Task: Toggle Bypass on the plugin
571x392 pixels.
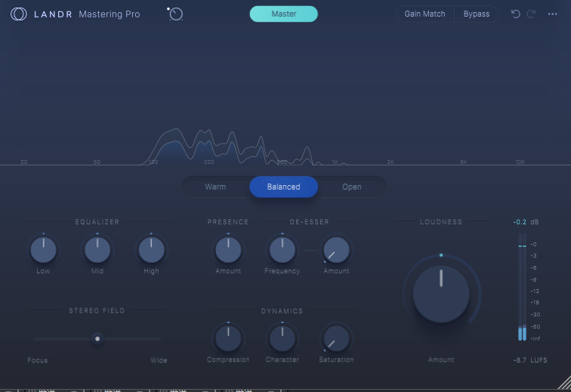Action: (x=477, y=14)
